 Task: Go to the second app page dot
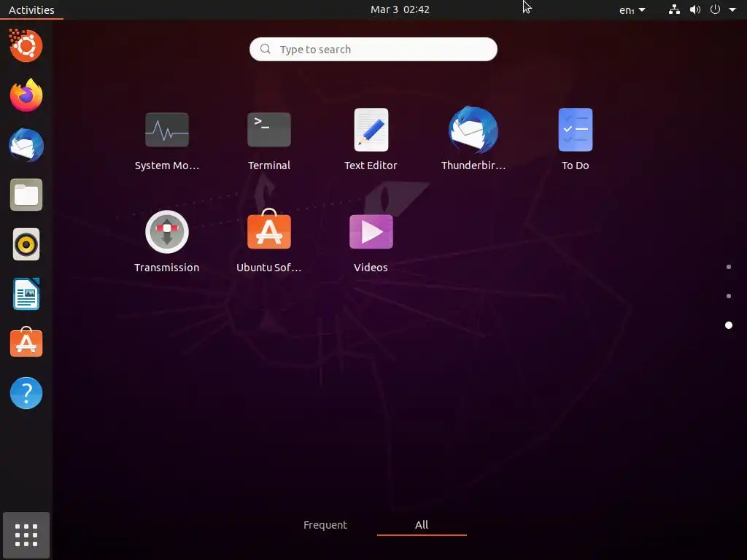(x=729, y=296)
